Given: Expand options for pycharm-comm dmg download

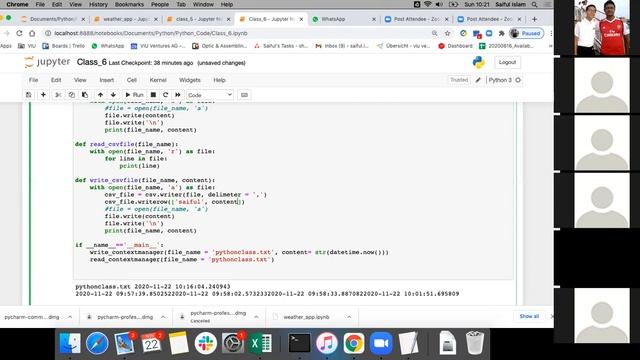Looking at the screenshot, I should (x=70, y=317).
